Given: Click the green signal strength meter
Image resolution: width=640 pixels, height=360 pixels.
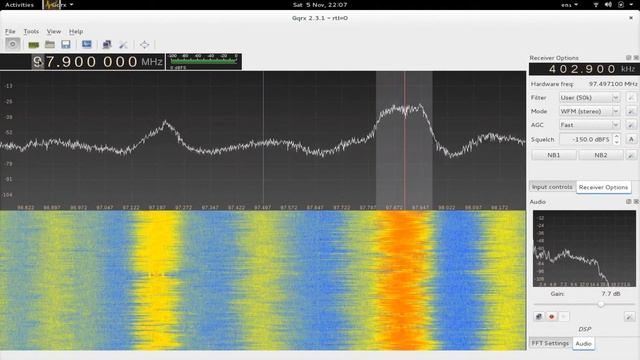Looking at the screenshot, I should click(x=204, y=61).
